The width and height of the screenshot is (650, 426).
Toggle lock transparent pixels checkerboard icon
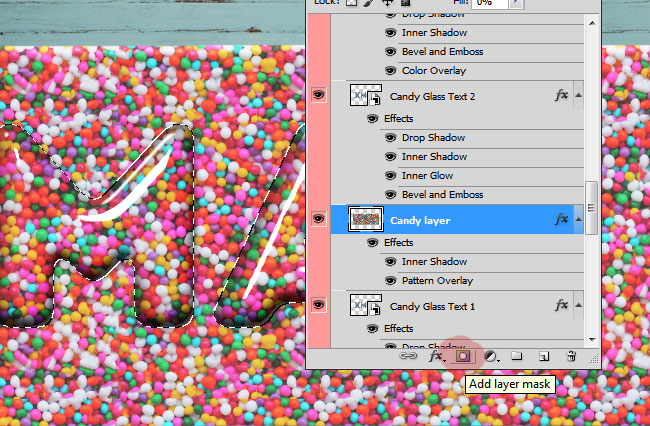pos(352,2)
